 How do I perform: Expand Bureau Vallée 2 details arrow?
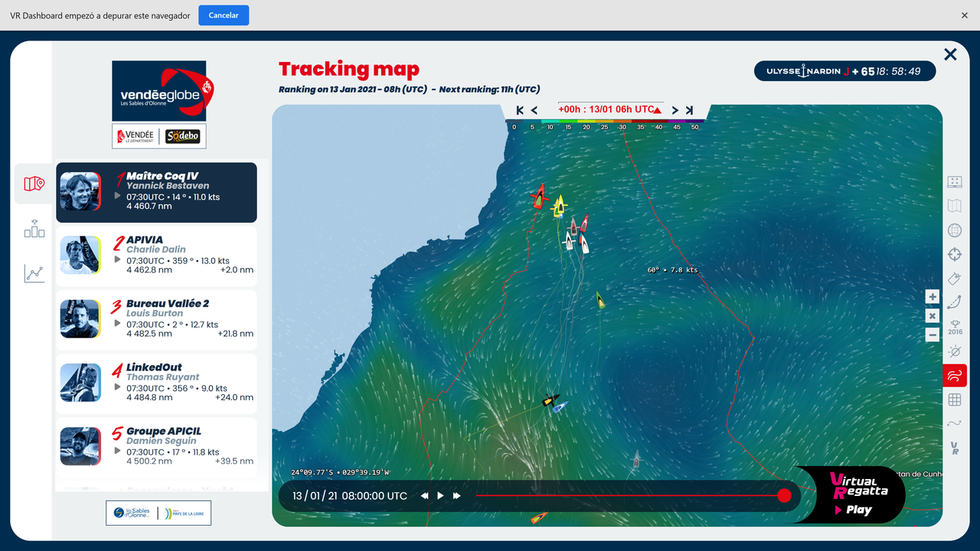pyautogui.click(x=117, y=324)
